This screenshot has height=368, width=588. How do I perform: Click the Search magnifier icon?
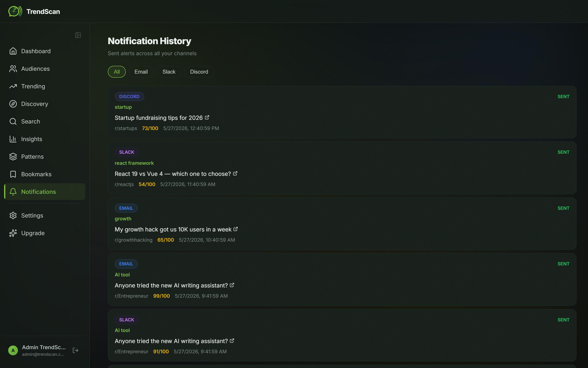pos(13,121)
